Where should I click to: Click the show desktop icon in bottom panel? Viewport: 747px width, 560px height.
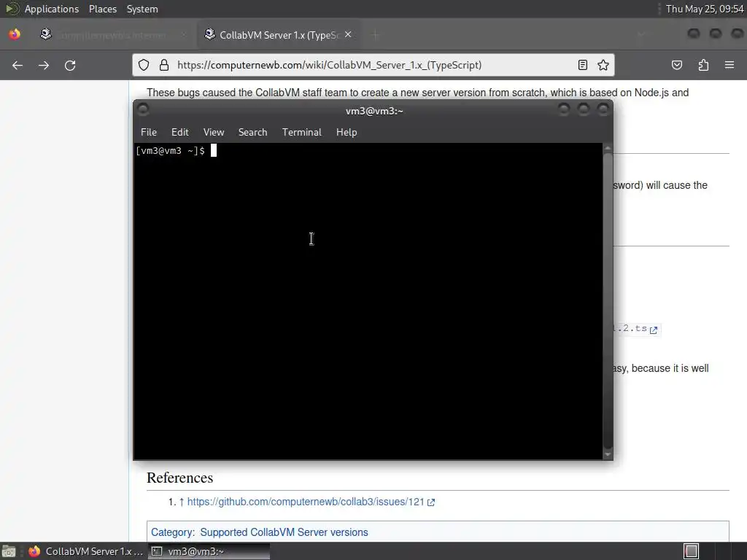point(9,551)
